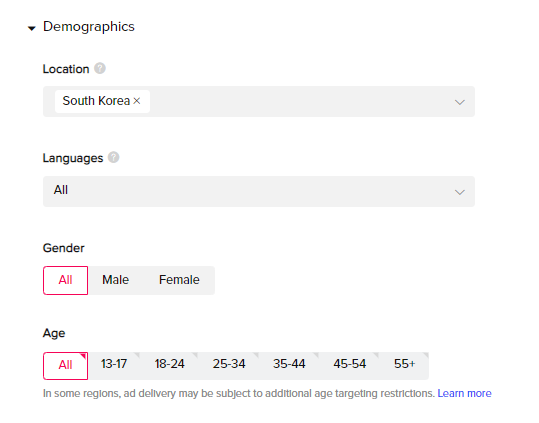Image resolution: width=539 pixels, height=423 pixels.
Task: Open the Languages help question-mark icon
Action: 113,157
